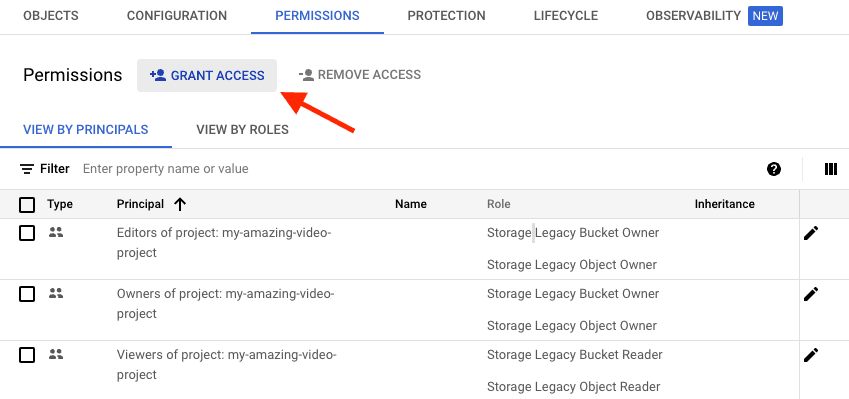The height and width of the screenshot is (399, 849).
Task: Focus the filter property name input field
Action: (x=417, y=169)
